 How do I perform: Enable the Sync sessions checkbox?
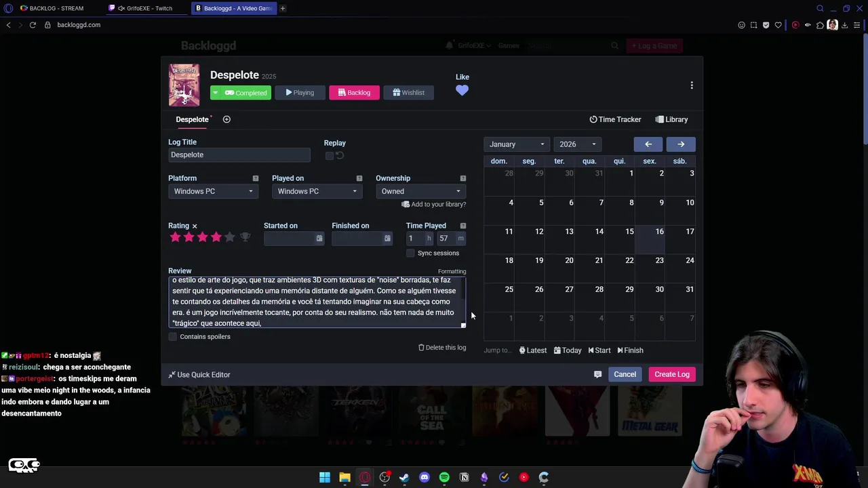(410, 253)
